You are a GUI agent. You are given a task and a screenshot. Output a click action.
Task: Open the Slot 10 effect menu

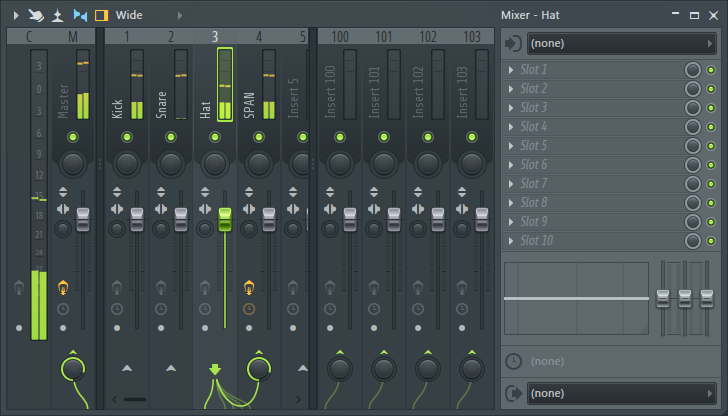pyautogui.click(x=511, y=241)
